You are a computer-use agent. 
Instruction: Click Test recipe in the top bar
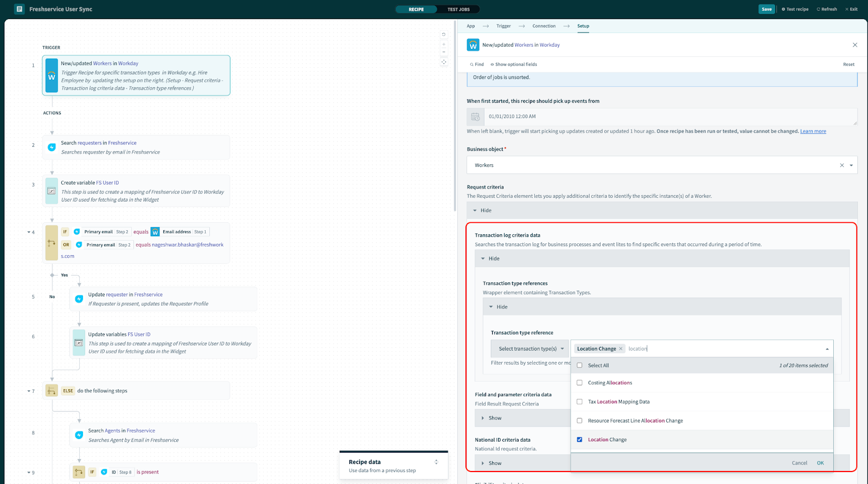[795, 9]
